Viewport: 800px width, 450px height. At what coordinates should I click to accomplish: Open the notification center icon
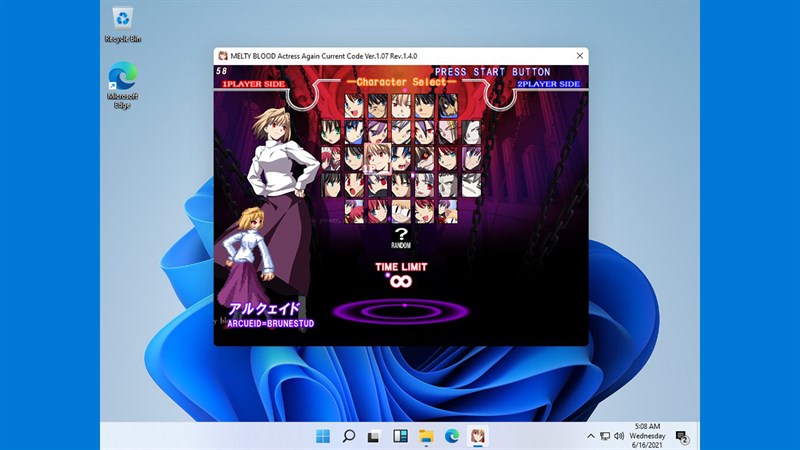point(682,437)
